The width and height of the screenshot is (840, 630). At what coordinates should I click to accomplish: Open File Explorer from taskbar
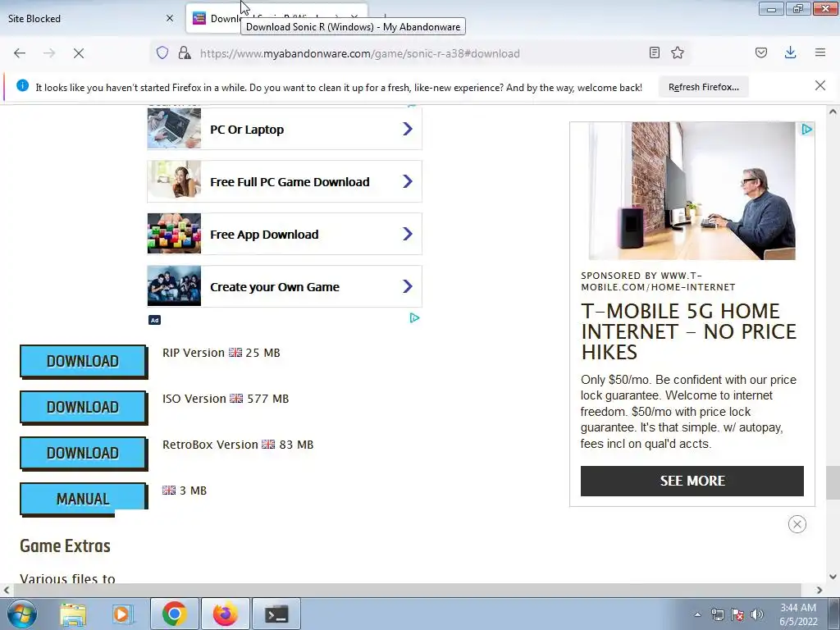pyautogui.click(x=73, y=614)
